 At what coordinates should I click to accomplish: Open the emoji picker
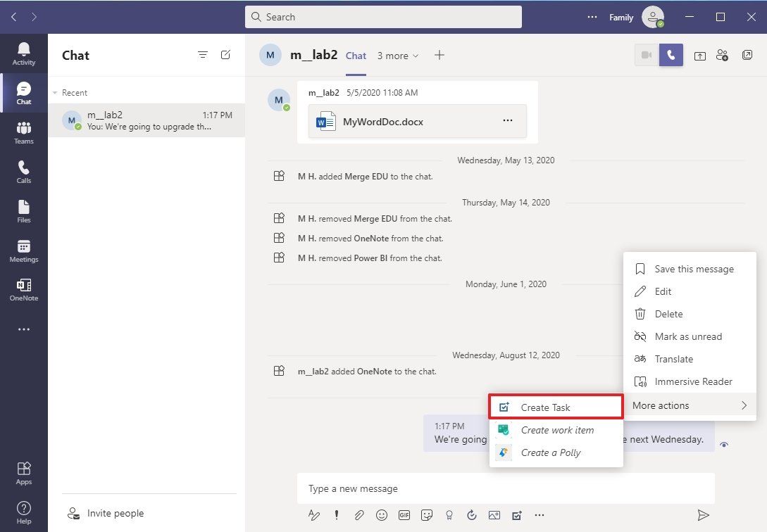pos(381,514)
